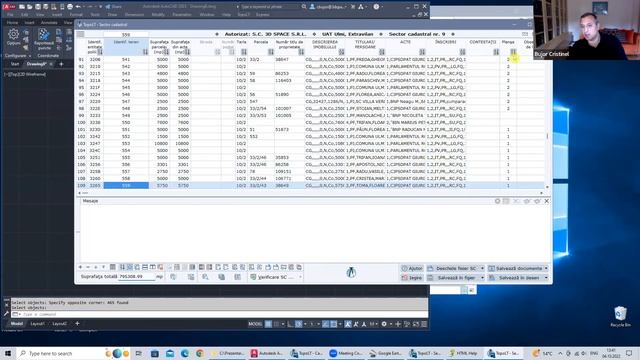Viewport: 640px width, 360px height.
Task: Open the Annotate ribbon tab in AutoCAD
Action: pos(49,23)
